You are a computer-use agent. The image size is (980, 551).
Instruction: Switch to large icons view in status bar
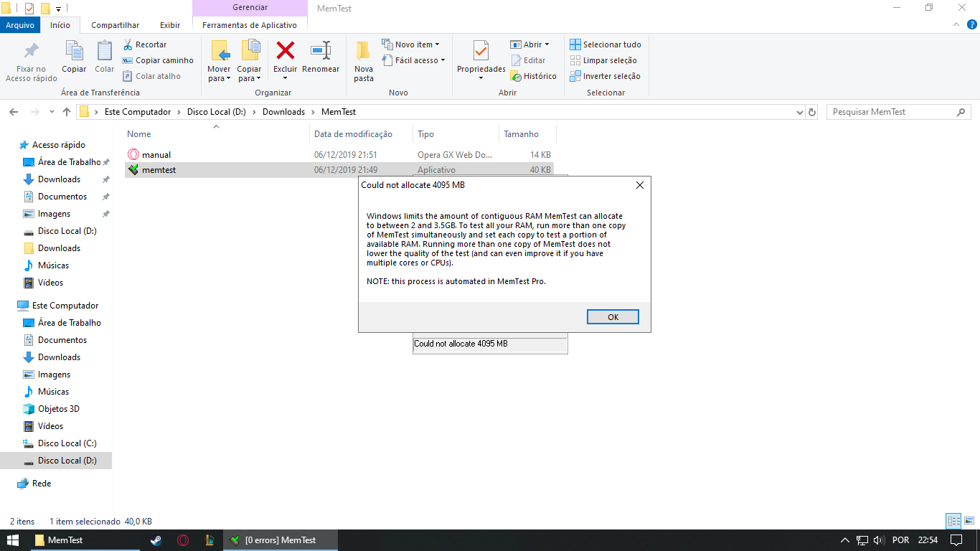click(968, 522)
